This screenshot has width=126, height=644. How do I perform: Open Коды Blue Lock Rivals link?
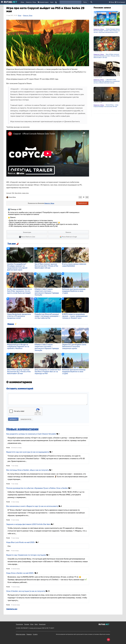point(21,542)
